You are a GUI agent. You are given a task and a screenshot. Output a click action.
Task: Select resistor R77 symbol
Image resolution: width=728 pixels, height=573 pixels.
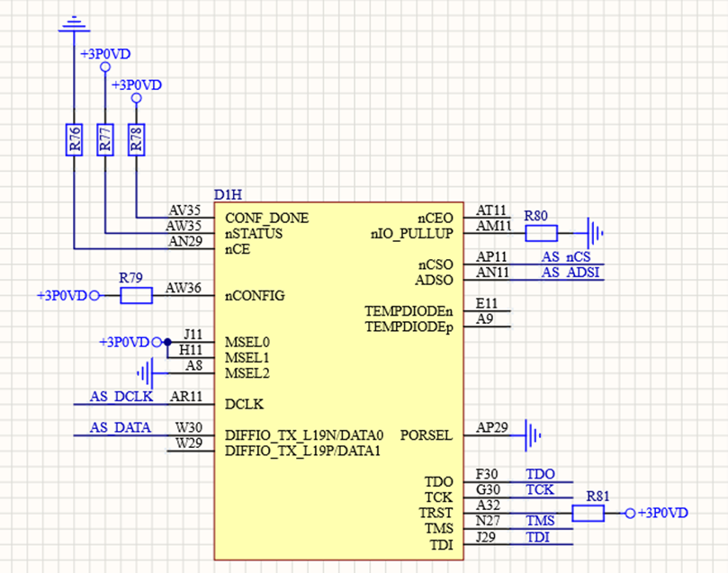pyautogui.click(x=105, y=139)
